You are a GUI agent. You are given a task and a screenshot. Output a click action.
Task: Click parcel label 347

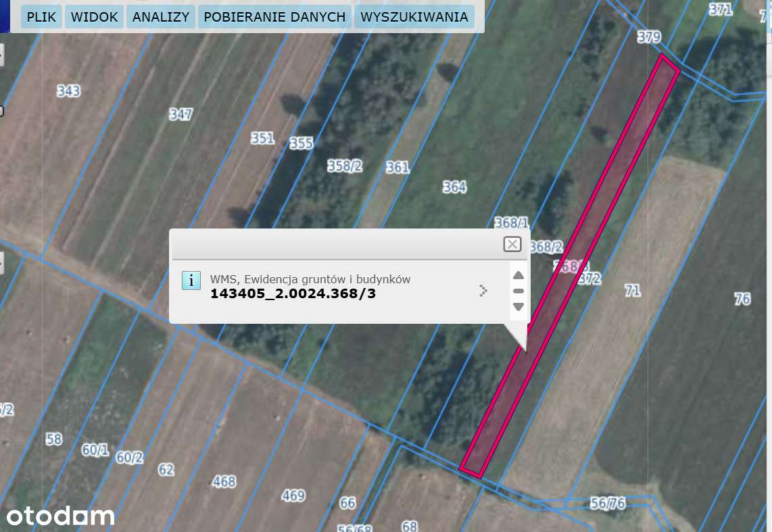tap(180, 114)
